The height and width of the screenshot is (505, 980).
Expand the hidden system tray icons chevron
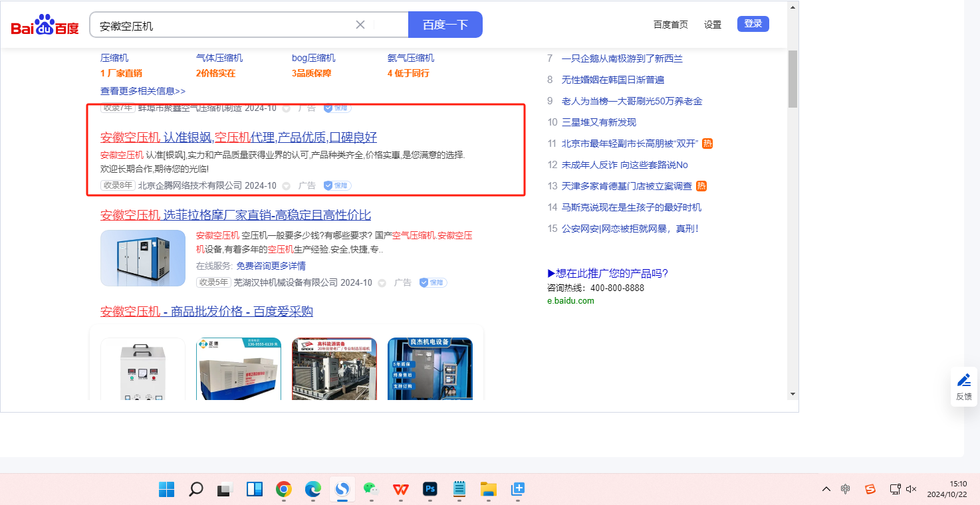pyautogui.click(x=826, y=489)
